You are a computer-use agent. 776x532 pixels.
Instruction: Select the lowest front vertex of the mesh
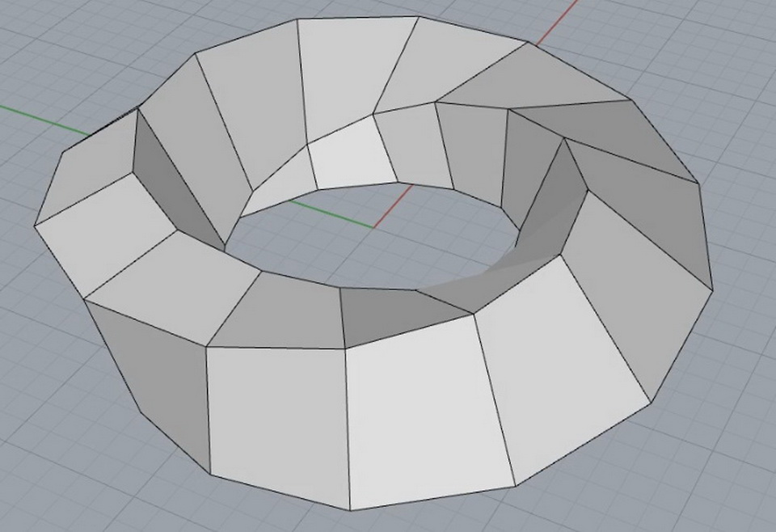pyautogui.click(x=350, y=510)
